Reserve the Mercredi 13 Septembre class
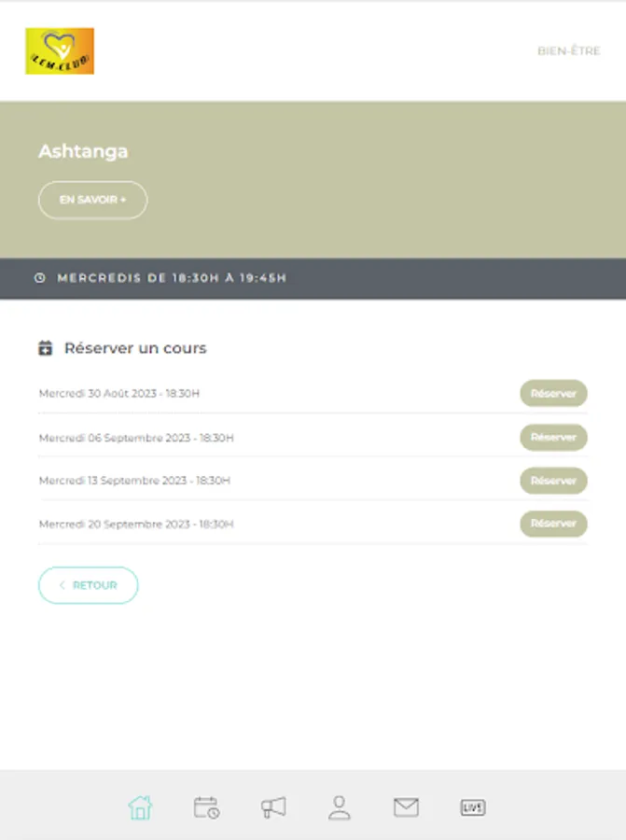 click(x=553, y=481)
